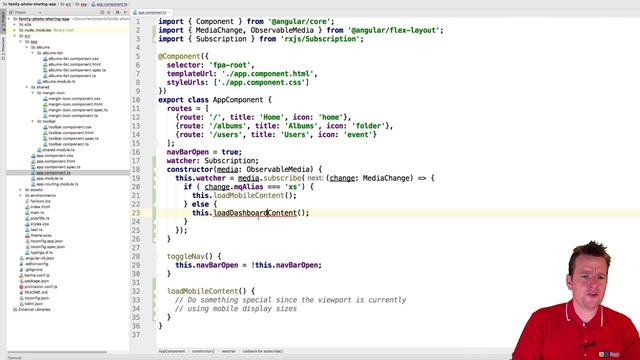Click loadDashboardContent in the code editor
Viewport: 640px width, 360px height.
(255, 213)
